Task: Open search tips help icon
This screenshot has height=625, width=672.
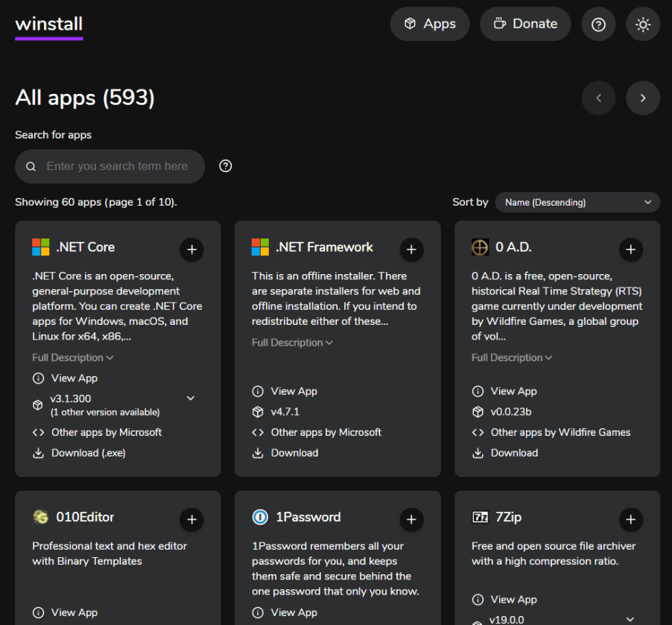Action: pyautogui.click(x=226, y=166)
